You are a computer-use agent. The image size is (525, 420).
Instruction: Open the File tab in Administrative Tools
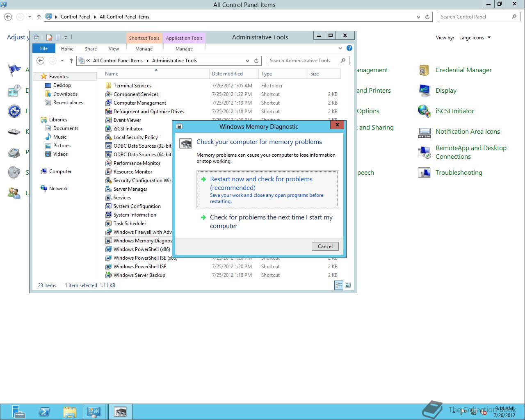[x=44, y=48]
